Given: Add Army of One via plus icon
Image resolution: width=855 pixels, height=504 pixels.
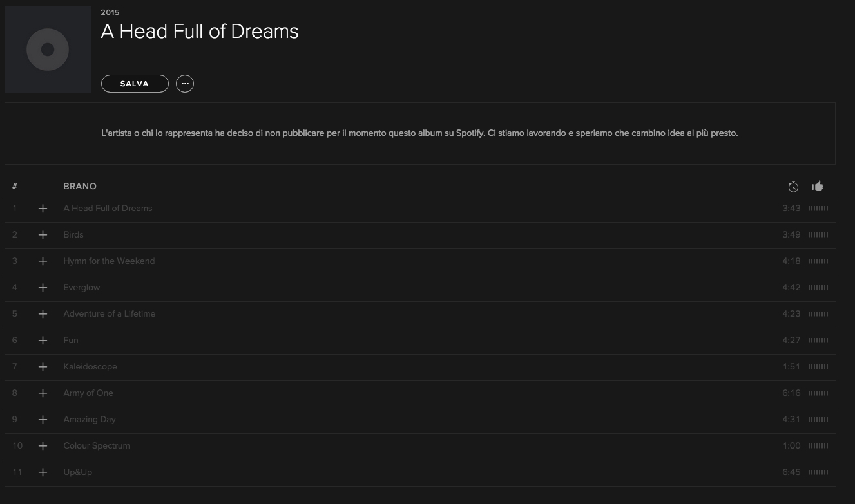Looking at the screenshot, I should point(43,393).
